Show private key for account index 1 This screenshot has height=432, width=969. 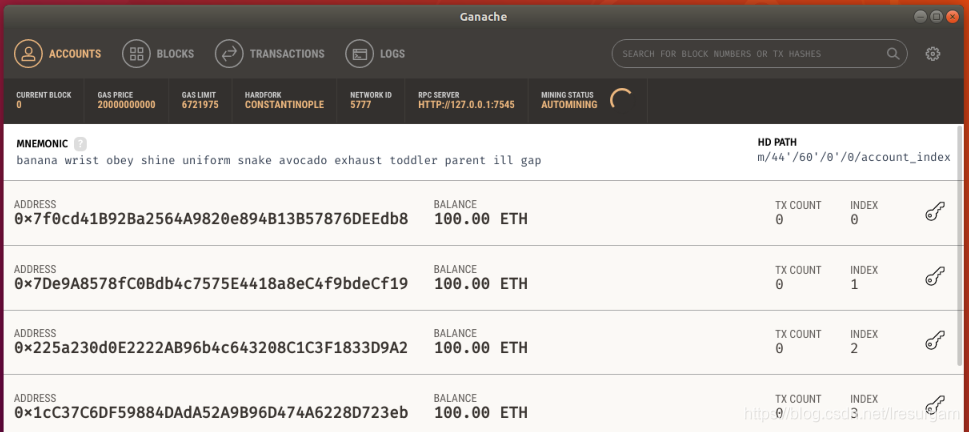[935, 277]
